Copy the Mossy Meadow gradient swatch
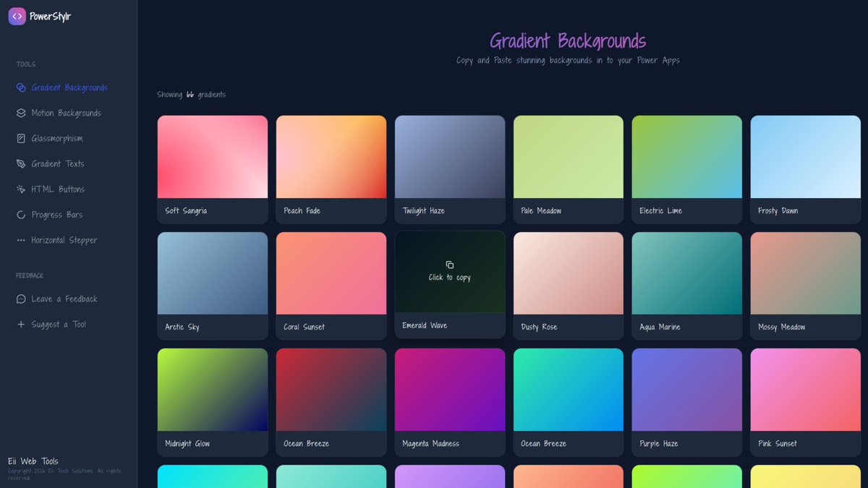This screenshot has height=488, width=868. (x=806, y=273)
